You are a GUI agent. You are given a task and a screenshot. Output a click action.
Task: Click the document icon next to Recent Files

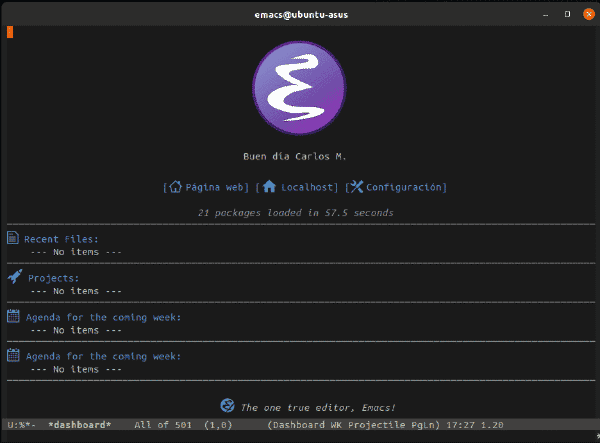(x=13, y=238)
